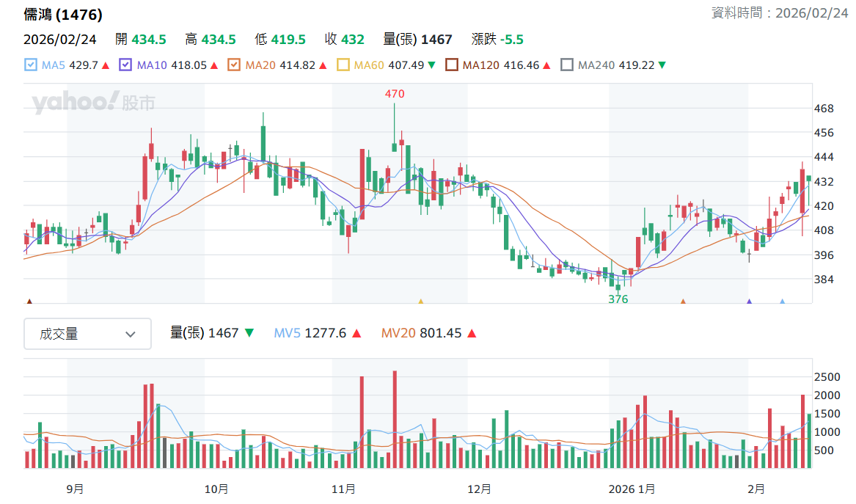
Task: Select the yellow triangle marker near December
Action: click(420, 301)
